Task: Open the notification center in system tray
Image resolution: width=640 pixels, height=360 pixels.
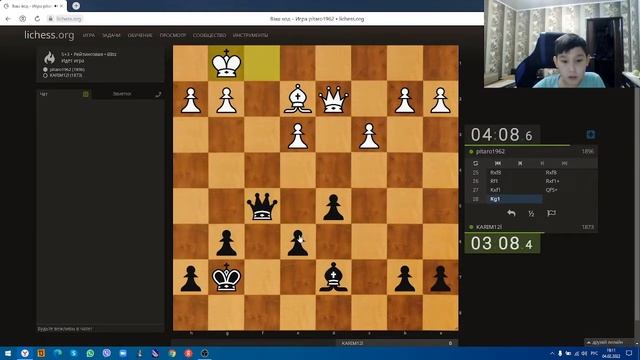Action: click(x=629, y=353)
